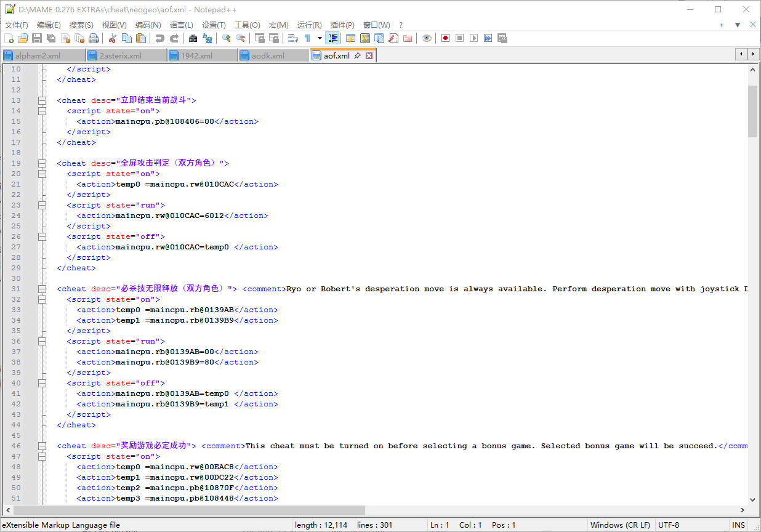Click Windows (CR LF) in status bar
This screenshot has height=532, width=761.
point(620,525)
